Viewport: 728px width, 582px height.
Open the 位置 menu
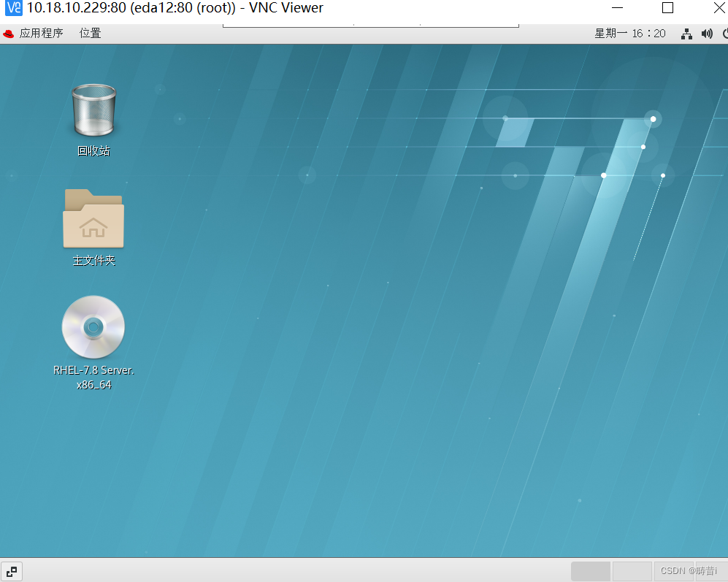click(90, 33)
